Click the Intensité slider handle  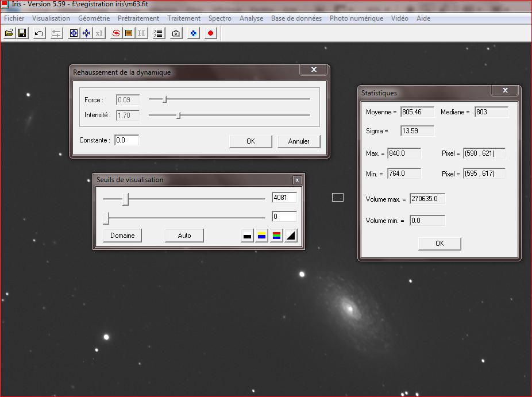click(x=179, y=115)
